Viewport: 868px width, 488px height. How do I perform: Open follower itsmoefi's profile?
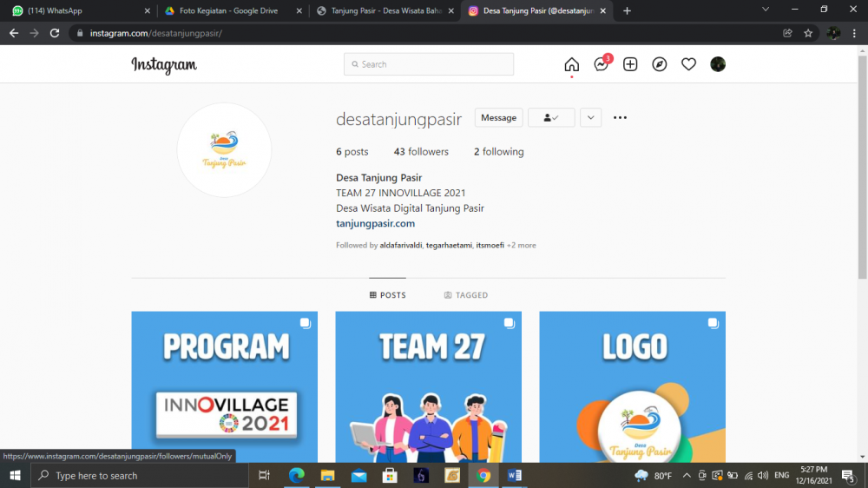[490, 245]
